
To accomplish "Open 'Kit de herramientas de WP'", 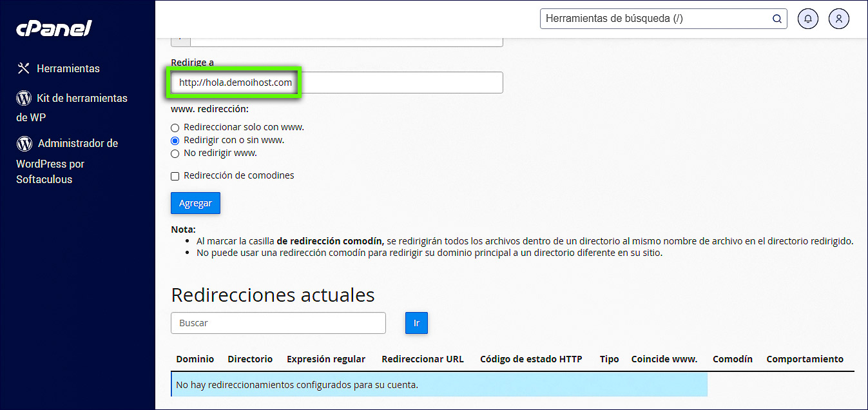I will 71,108.
